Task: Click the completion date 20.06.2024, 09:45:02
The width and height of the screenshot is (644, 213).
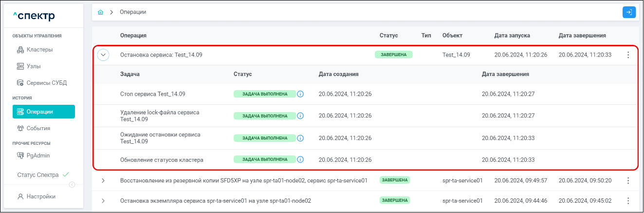Action: coord(585,200)
